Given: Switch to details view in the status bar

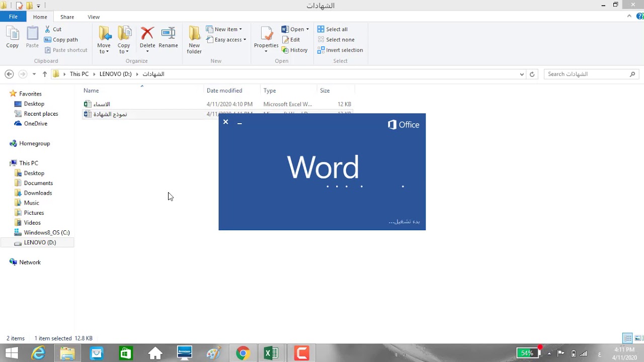Looking at the screenshot, I should click(x=627, y=338).
